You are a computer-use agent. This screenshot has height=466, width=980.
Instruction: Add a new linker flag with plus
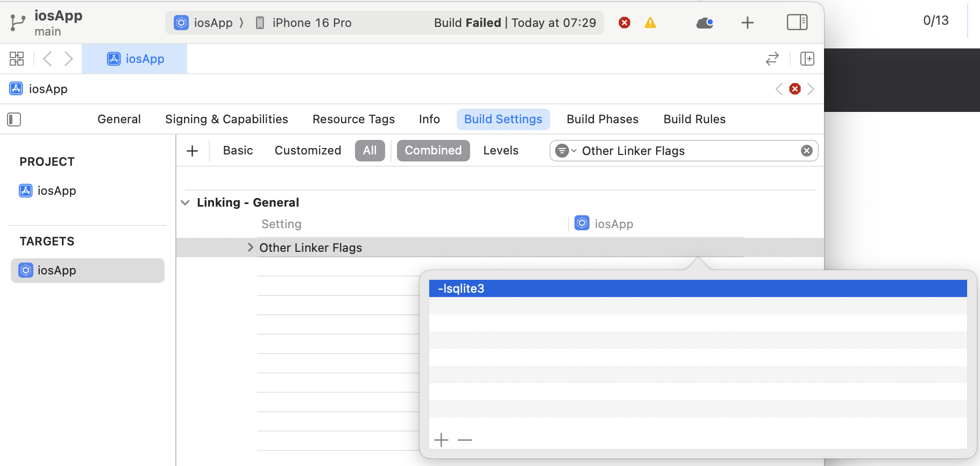click(441, 440)
